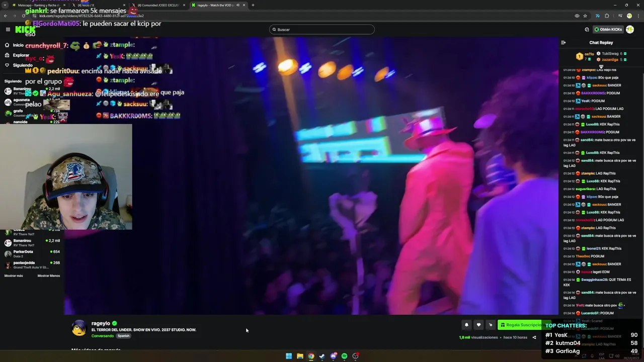Click the VOD video player area

[311, 176]
